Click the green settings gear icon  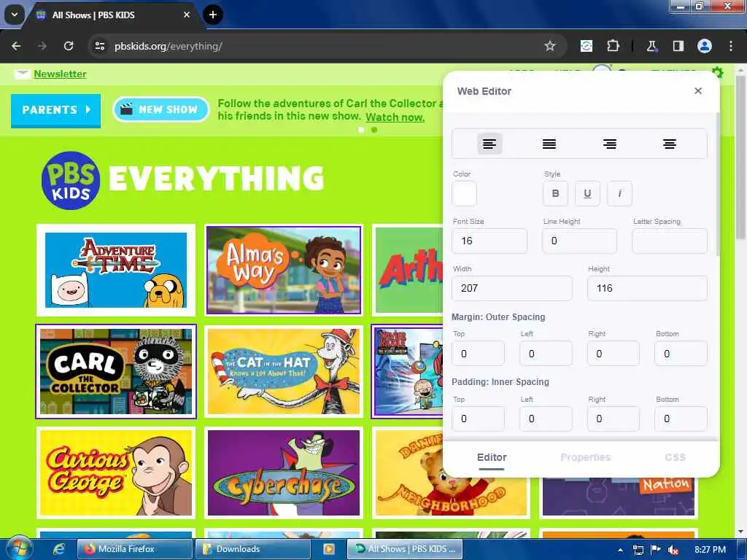click(718, 72)
